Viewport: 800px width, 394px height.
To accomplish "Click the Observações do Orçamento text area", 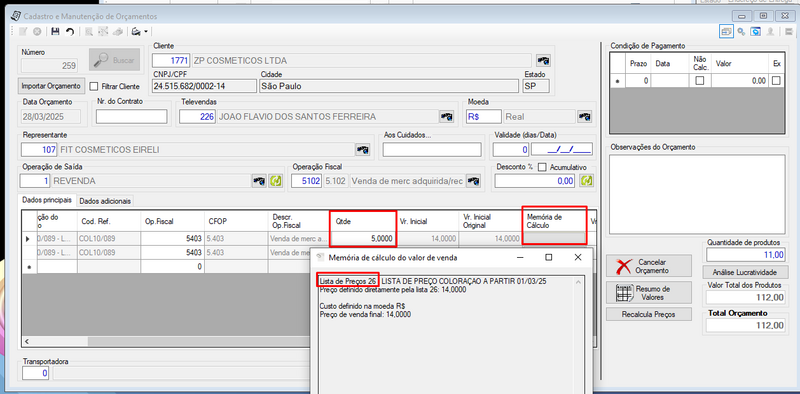I will click(x=697, y=194).
